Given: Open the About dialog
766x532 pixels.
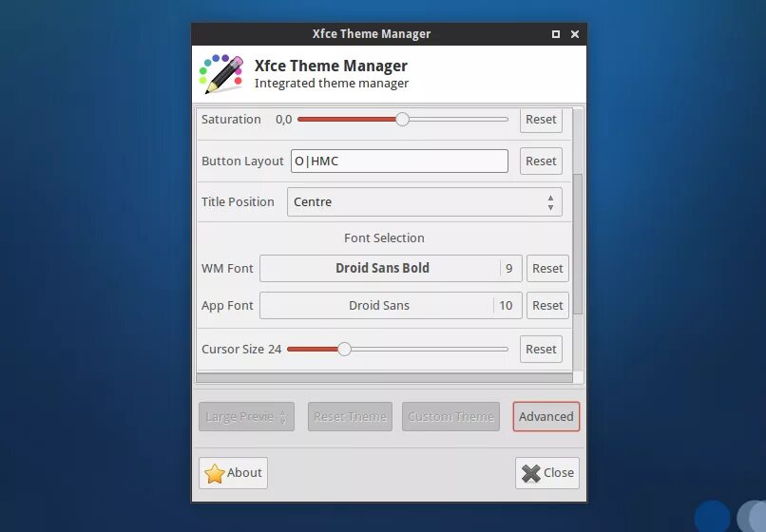Looking at the screenshot, I should click(x=233, y=473).
